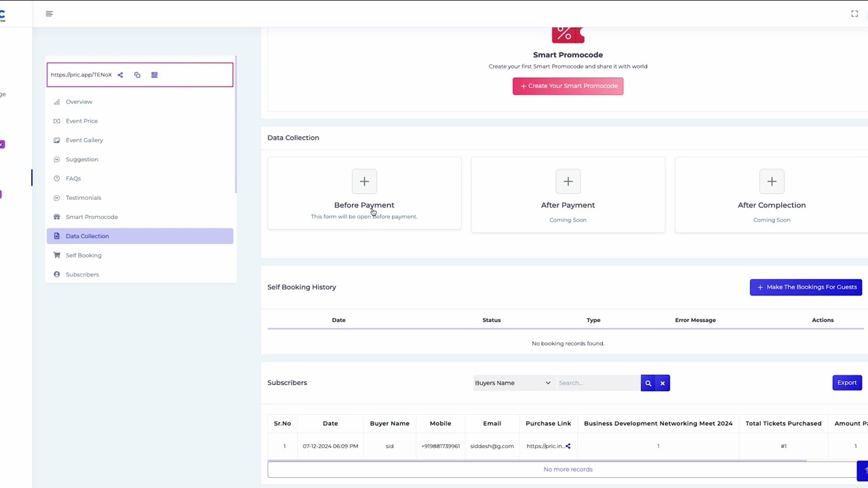Image resolution: width=868 pixels, height=488 pixels.
Task: Run subscriber search with magnifier button
Action: coord(648,383)
